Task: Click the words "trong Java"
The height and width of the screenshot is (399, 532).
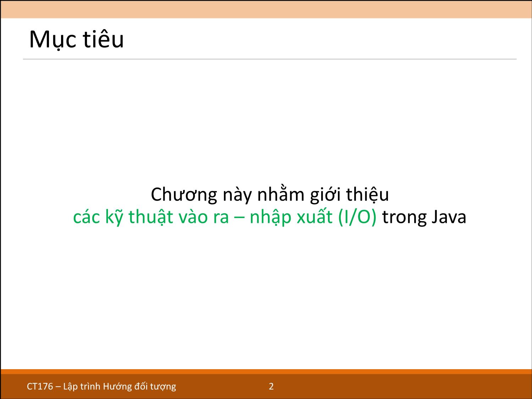Action: tap(424, 217)
